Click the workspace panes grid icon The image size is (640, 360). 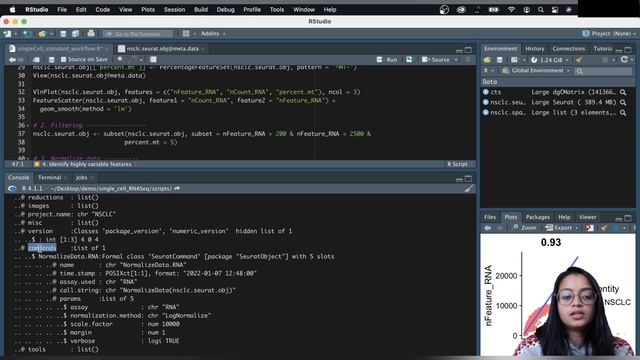[186, 33]
